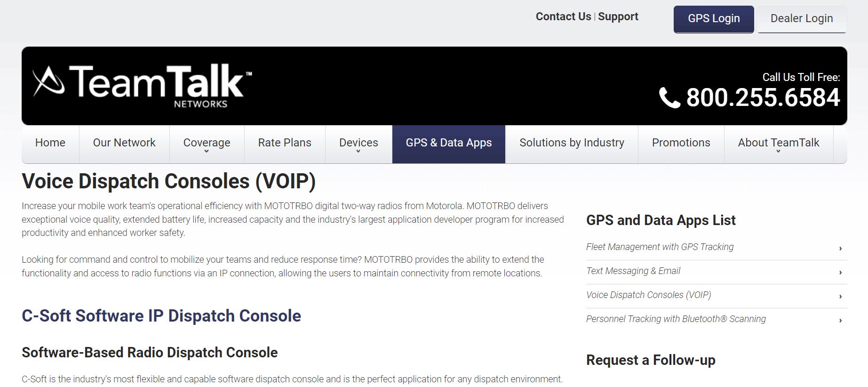Open Text Messaging & Email link
This screenshot has height=387, width=868.
633,271
